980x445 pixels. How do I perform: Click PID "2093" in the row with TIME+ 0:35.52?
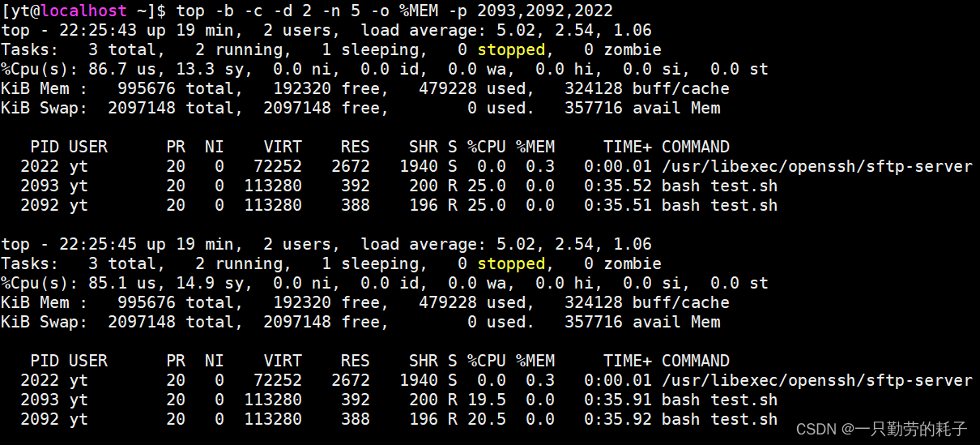coord(40,186)
